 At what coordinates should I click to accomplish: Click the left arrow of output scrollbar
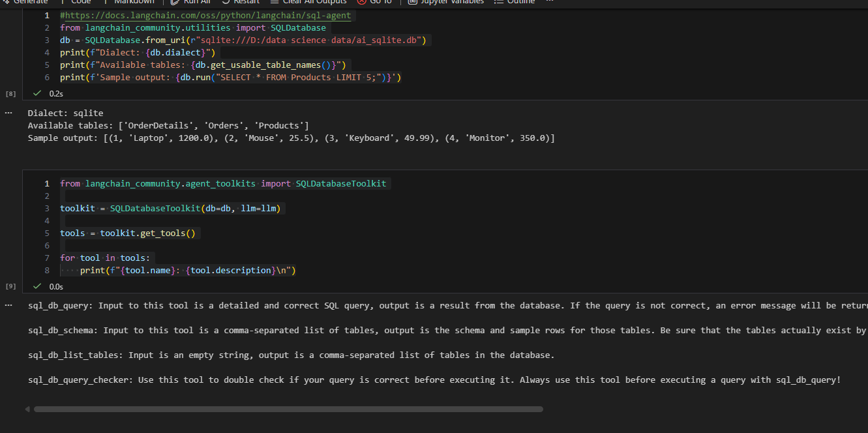(27, 410)
